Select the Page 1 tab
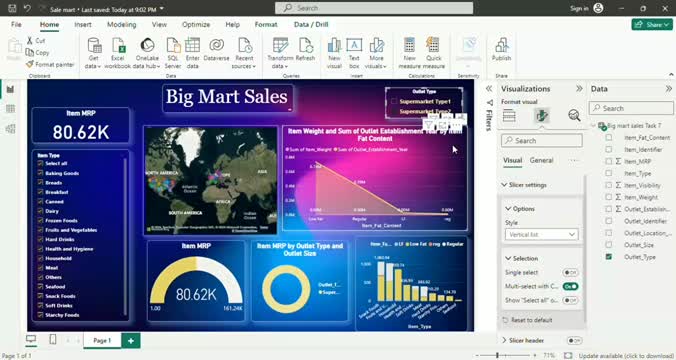This screenshot has width=676, height=360. (x=102, y=341)
